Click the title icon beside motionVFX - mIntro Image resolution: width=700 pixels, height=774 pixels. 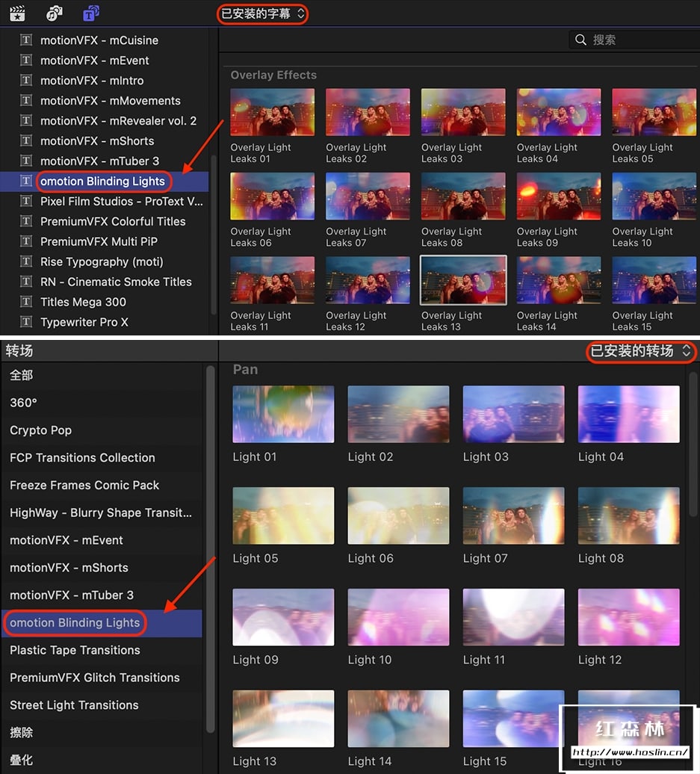click(26, 81)
